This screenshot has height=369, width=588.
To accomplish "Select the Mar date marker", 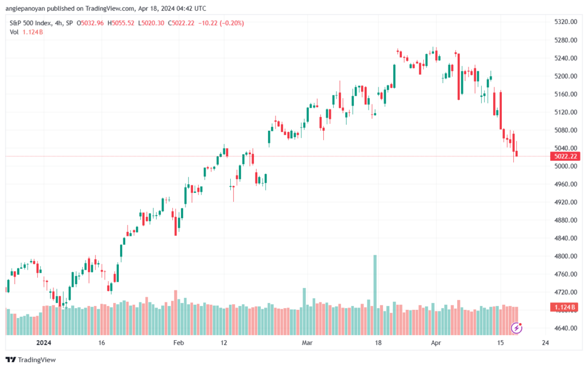I will click(x=307, y=343).
